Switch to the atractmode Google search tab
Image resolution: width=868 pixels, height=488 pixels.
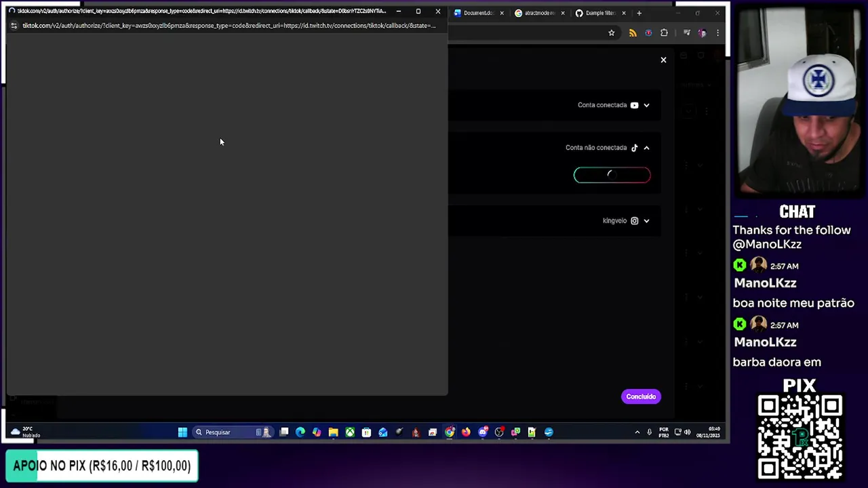[538, 13]
